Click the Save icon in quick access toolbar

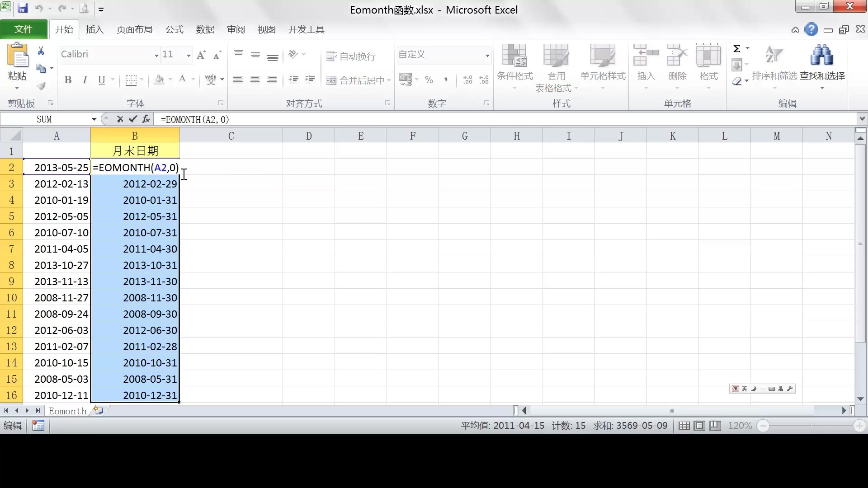coord(23,8)
